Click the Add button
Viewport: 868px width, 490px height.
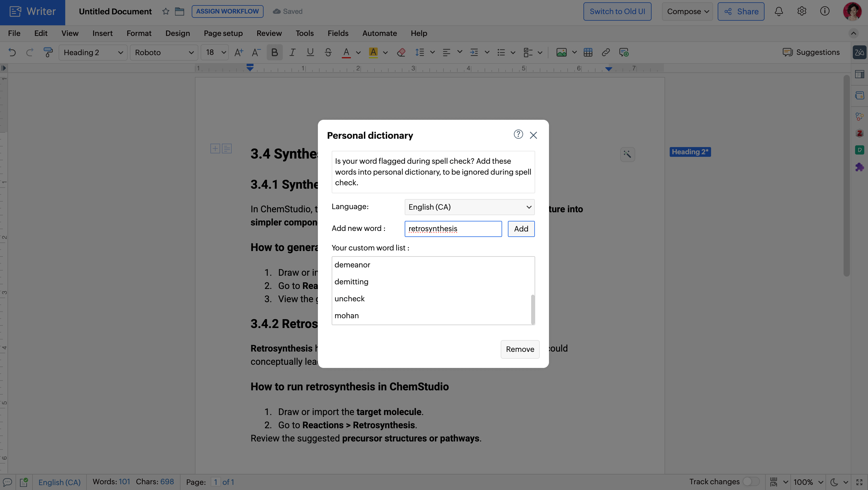pos(521,229)
